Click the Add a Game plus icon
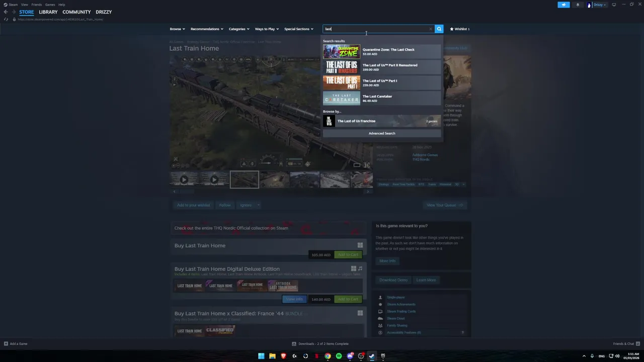The height and width of the screenshot is (362, 644). point(6,344)
